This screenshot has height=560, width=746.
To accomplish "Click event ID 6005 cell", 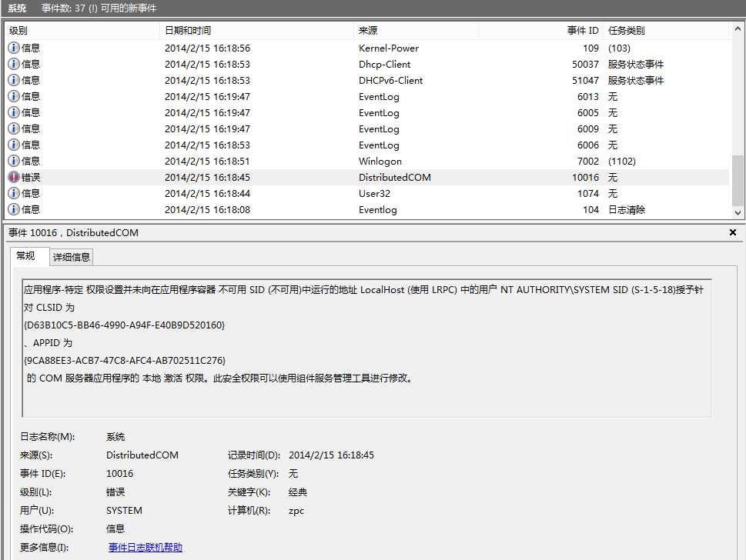I will point(588,112).
